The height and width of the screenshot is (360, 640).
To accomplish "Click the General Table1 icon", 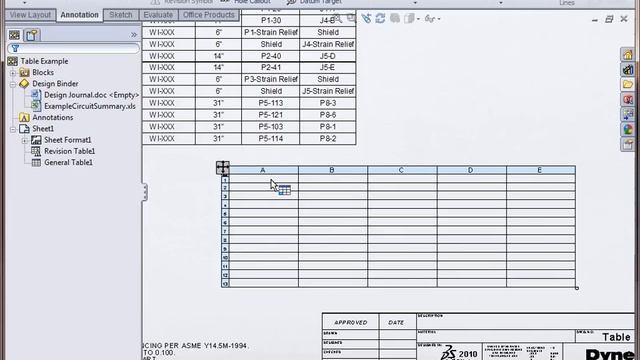I will (36, 162).
